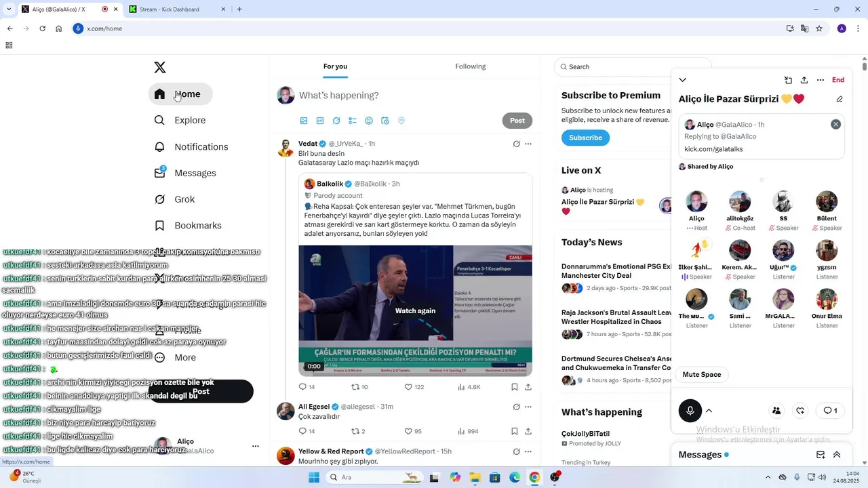Open emoji picker in composer
868x488 pixels.
pos(369,121)
